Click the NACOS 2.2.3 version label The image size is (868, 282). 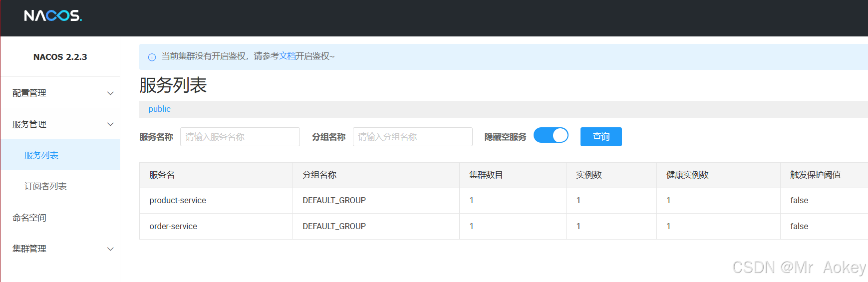coord(60,57)
